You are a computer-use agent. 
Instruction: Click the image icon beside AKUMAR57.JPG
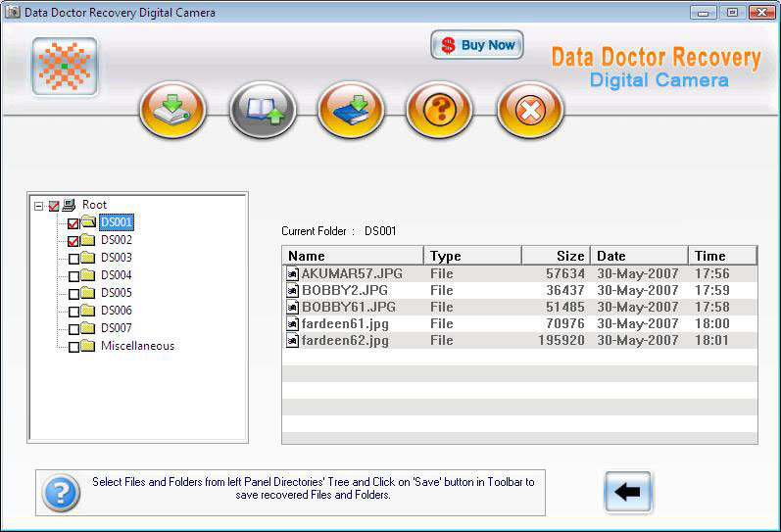tap(293, 273)
